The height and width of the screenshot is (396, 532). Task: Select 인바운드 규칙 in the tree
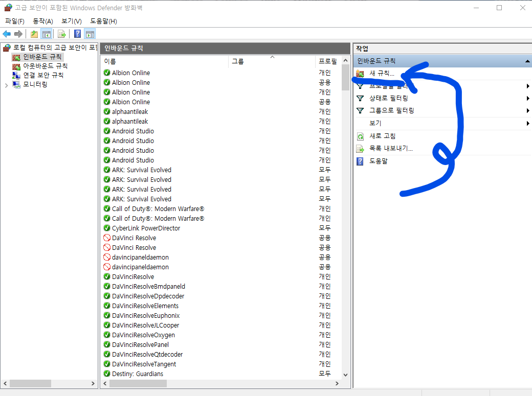(42, 57)
